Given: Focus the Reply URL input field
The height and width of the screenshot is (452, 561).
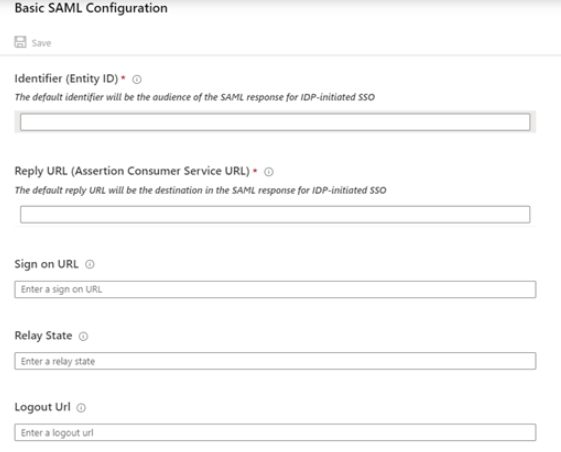Looking at the screenshot, I should pos(275,214).
